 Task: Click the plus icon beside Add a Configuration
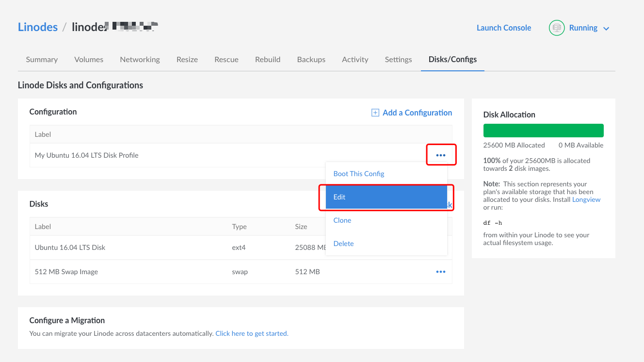pos(375,112)
